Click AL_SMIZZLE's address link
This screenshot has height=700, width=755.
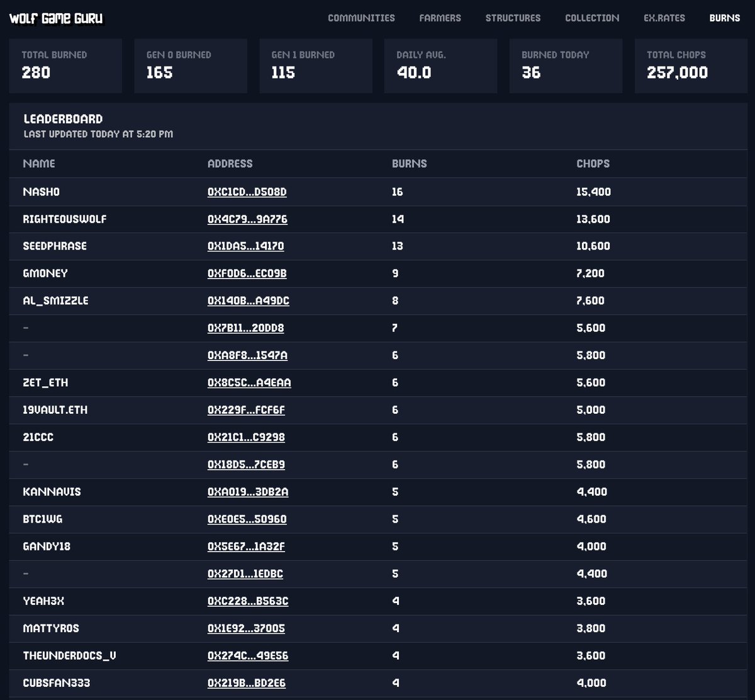click(x=248, y=301)
